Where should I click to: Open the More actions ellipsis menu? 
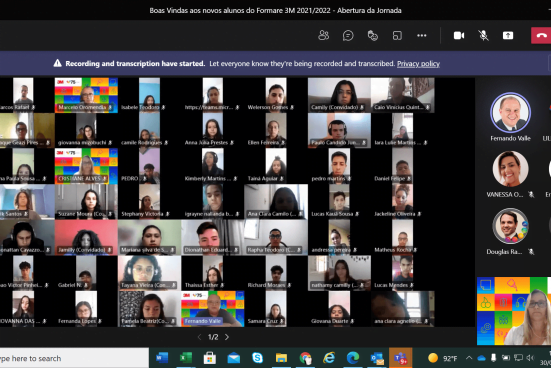click(422, 35)
